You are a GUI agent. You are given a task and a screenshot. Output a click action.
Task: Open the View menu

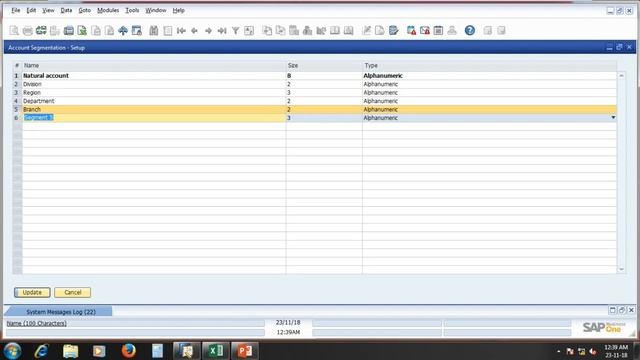(x=48, y=10)
